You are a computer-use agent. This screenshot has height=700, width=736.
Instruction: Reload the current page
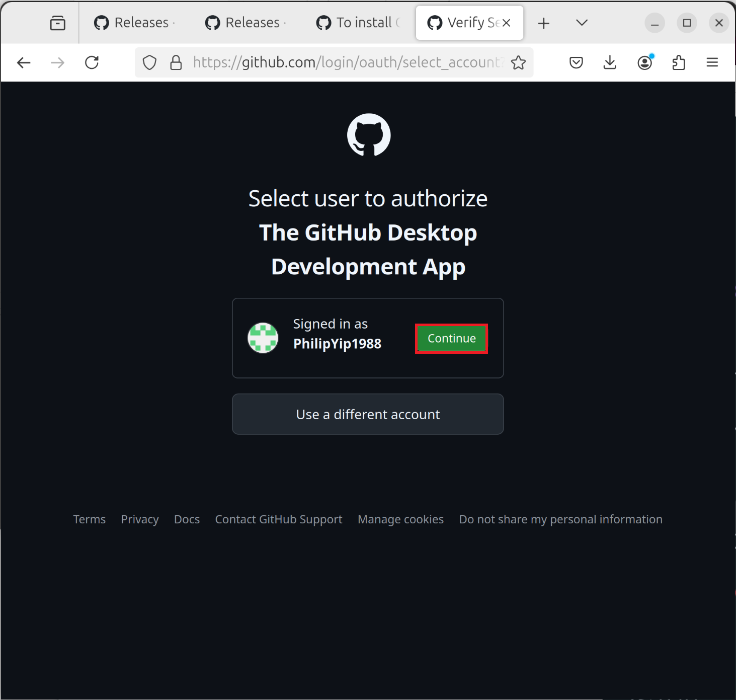click(x=92, y=62)
